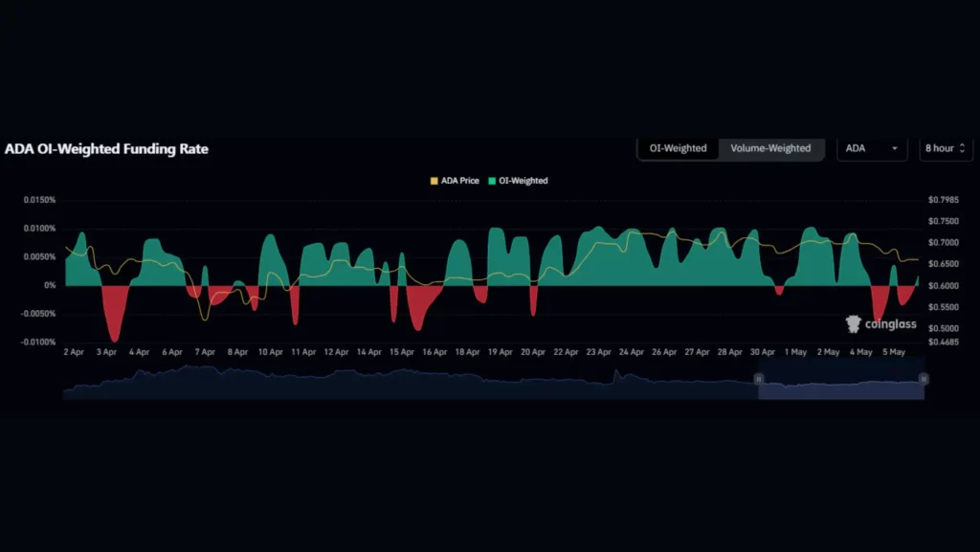980x552 pixels.
Task: Click the $0.6000 price label
Action: point(943,286)
